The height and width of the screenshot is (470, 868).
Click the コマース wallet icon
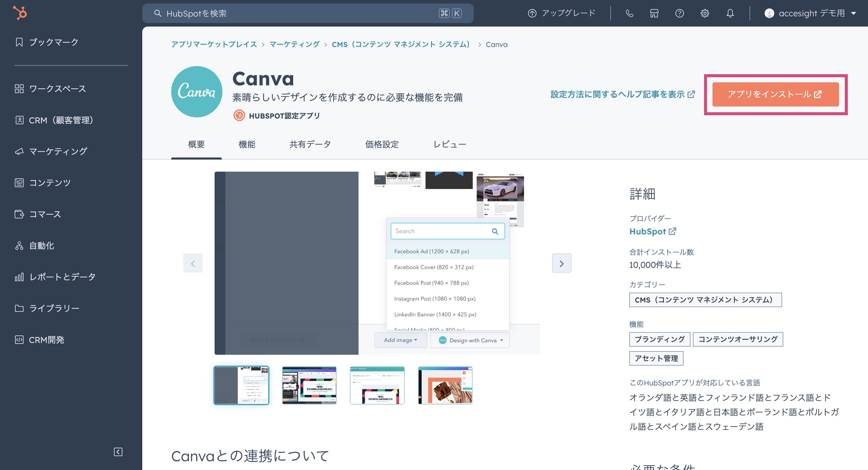tap(19, 214)
